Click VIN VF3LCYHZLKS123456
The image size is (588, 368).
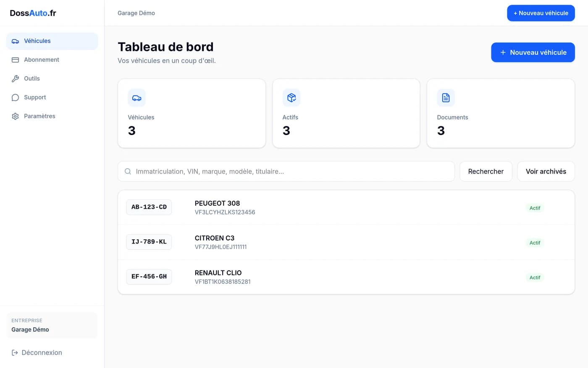225,212
